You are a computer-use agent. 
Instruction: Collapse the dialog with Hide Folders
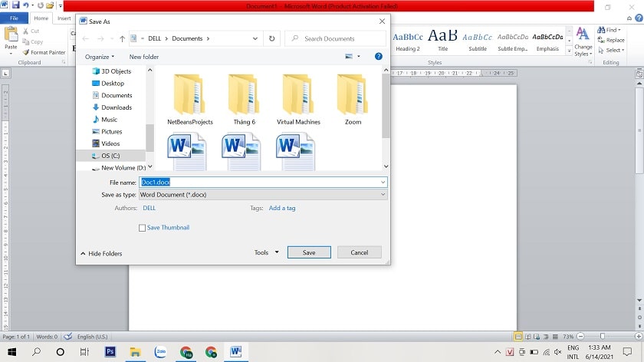click(101, 253)
